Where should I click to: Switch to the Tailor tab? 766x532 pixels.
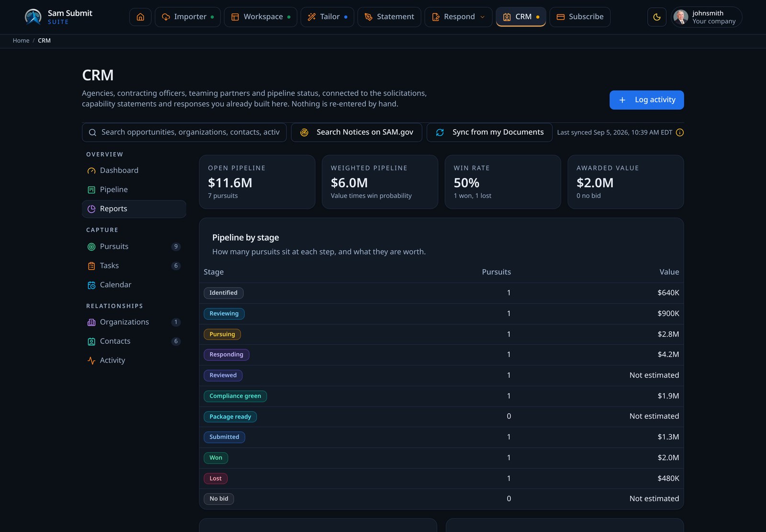click(327, 17)
